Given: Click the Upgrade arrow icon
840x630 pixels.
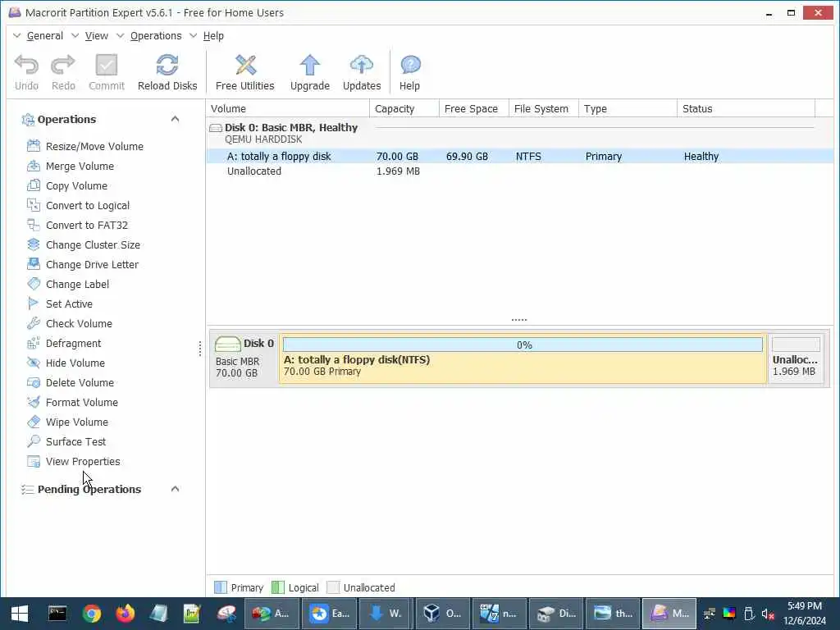Looking at the screenshot, I should (309, 65).
